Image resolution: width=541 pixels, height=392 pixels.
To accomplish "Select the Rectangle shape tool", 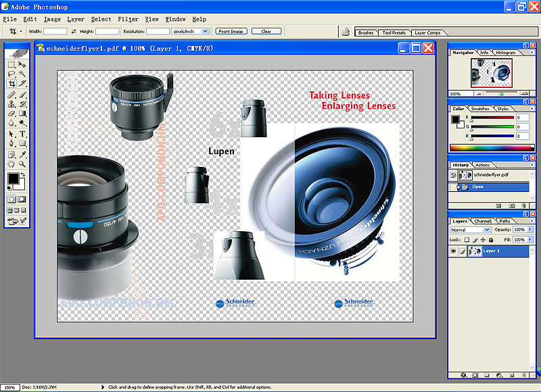I will tap(22, 143).
